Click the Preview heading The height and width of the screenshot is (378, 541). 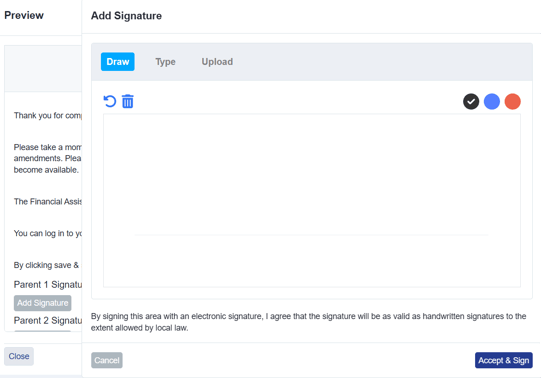(x=24, y=15)
